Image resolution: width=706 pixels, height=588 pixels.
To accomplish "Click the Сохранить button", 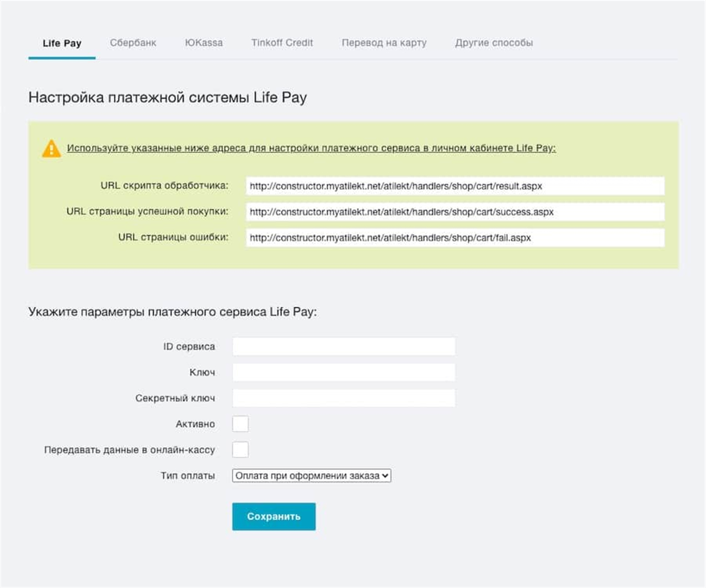I will (274, 516).
